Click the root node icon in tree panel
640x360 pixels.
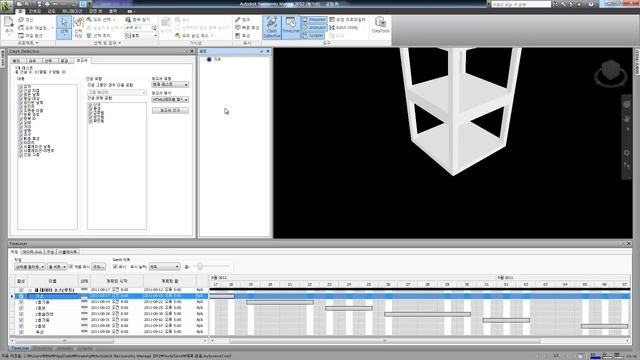[209, 60]
